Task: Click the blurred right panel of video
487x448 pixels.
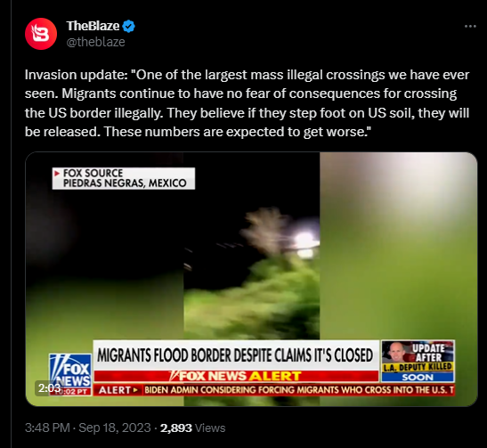Action: coord(398,246)
